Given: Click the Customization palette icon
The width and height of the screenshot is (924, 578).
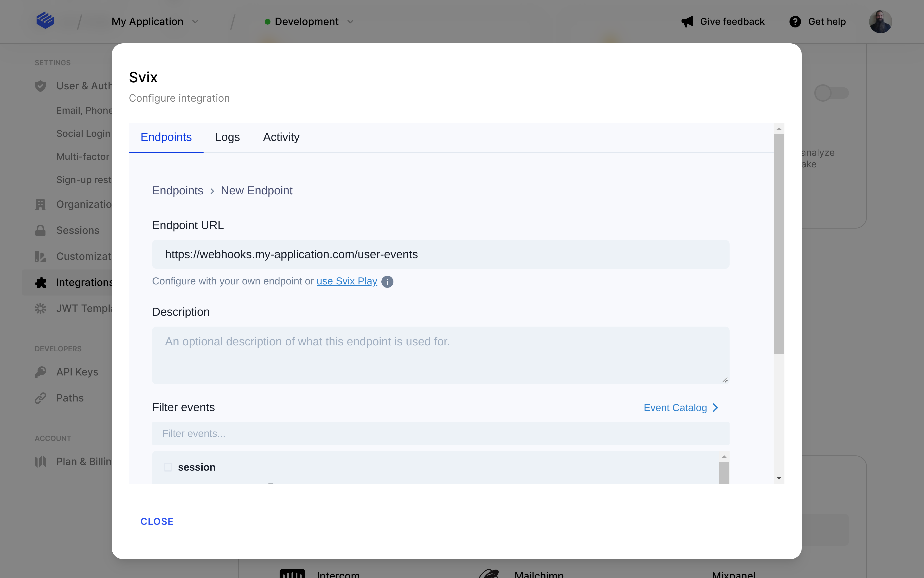Looking at the screenshot, I should (x=40, y=256).
